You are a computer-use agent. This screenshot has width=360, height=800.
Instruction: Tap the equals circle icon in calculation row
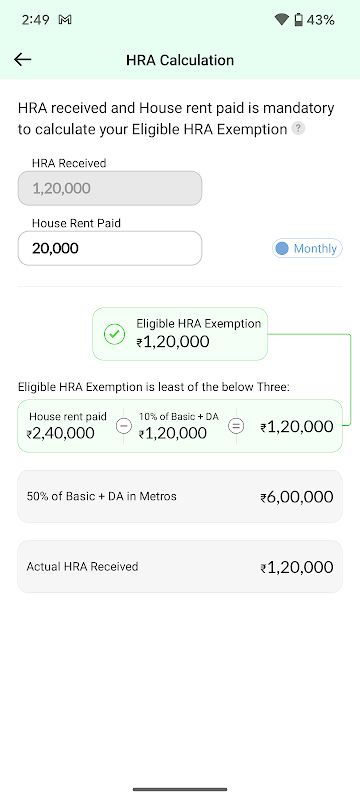click(x=236, y=426)
